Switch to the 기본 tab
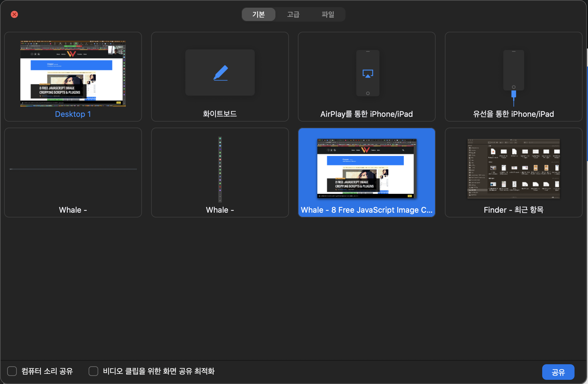 coord(258,14)
